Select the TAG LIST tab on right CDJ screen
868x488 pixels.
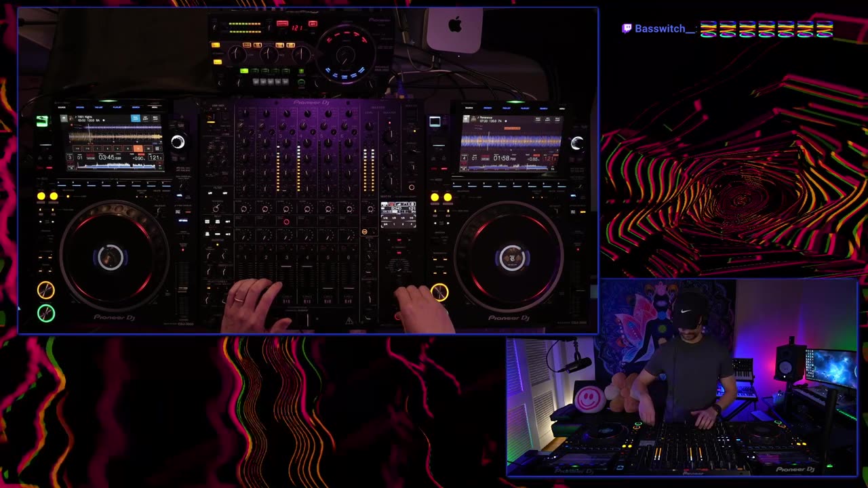pos(507,108)
